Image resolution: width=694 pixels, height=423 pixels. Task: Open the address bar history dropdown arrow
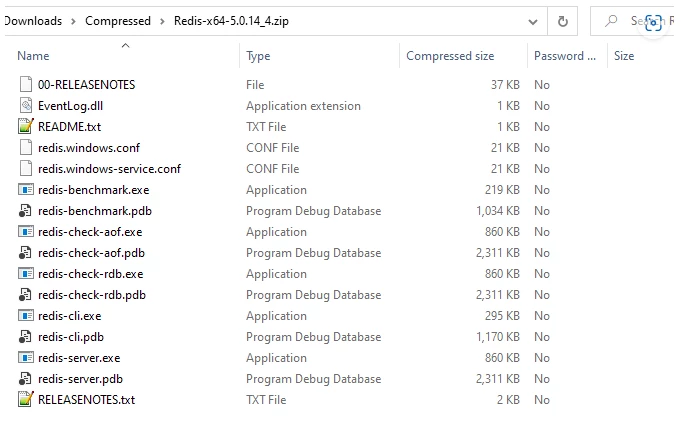coord(533,22)
